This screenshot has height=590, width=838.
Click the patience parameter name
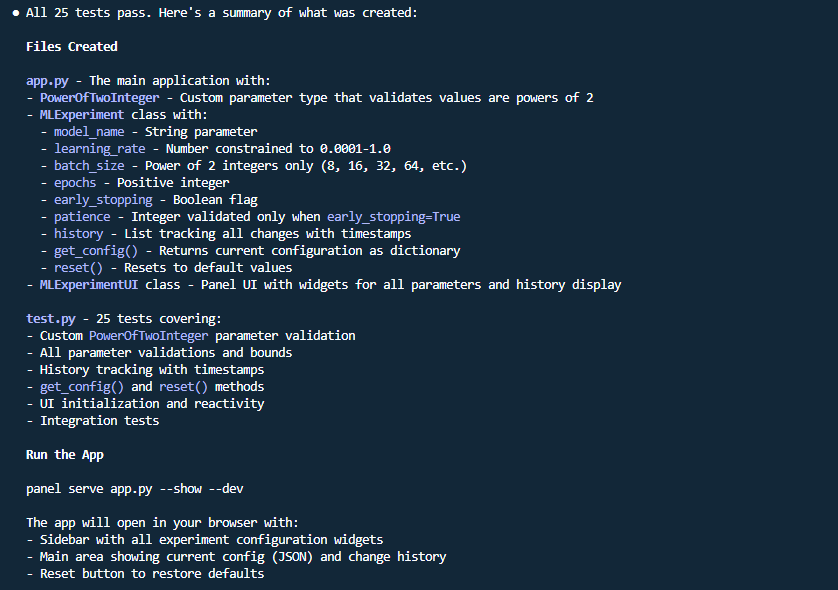82,216
